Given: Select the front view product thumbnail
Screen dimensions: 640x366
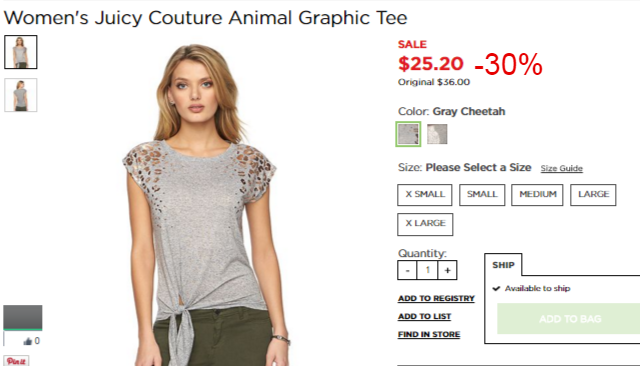Looking at the screenshot, I should [x=21, y=52].
